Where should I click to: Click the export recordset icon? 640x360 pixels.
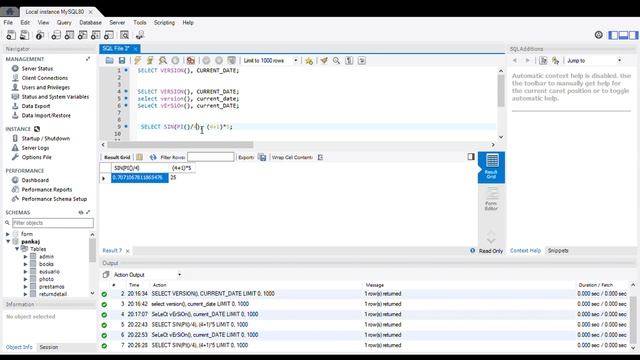[262, 157]
